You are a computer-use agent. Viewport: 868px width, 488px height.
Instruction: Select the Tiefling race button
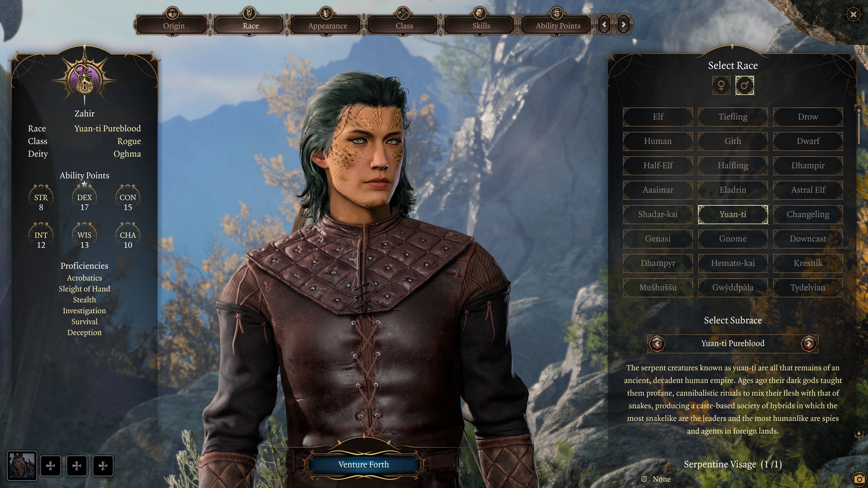point(733,116)
